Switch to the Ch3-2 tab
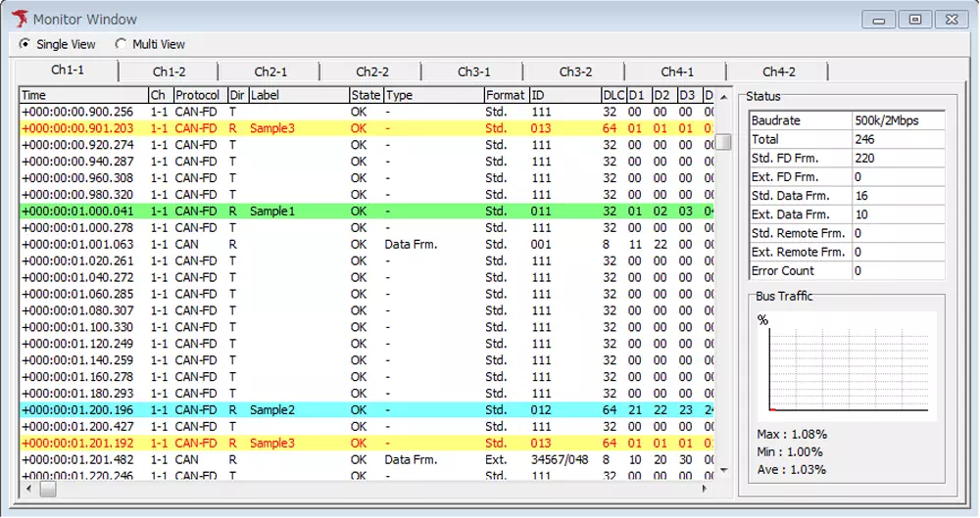 [x=575, y=71]
